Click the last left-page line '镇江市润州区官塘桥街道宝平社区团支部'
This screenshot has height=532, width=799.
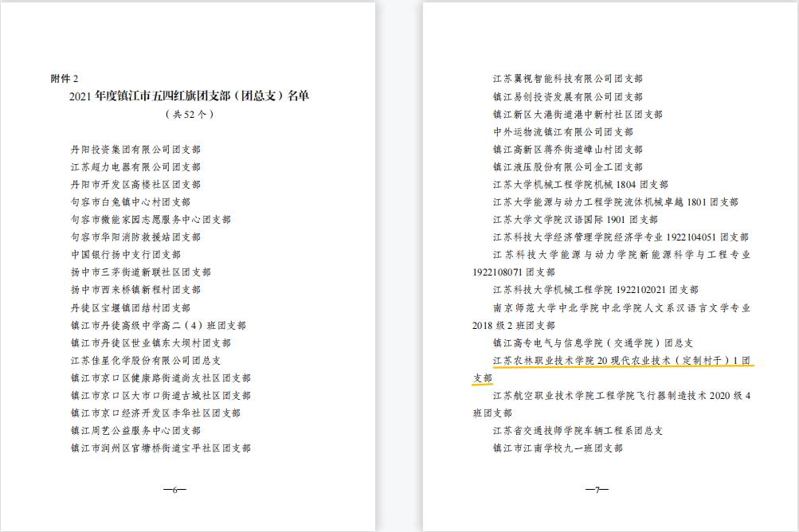[160, 448]
